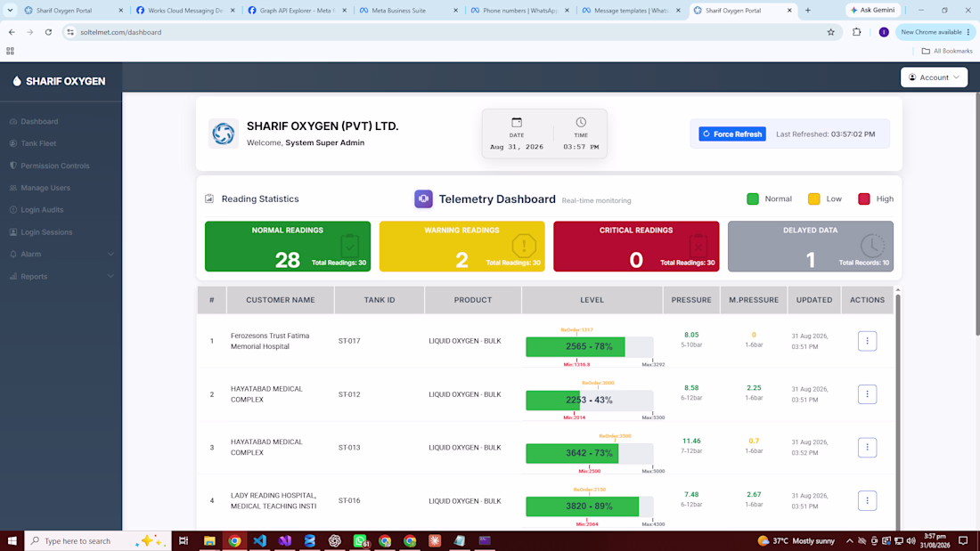Click the clock time icon
The image size is (980, 551).
(581, 123)
